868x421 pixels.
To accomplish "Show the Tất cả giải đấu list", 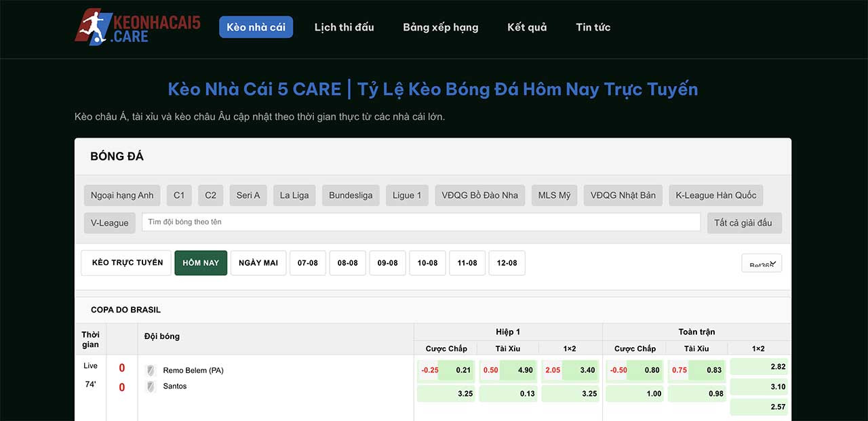I will pyautogui.click(x=743, y=222).
